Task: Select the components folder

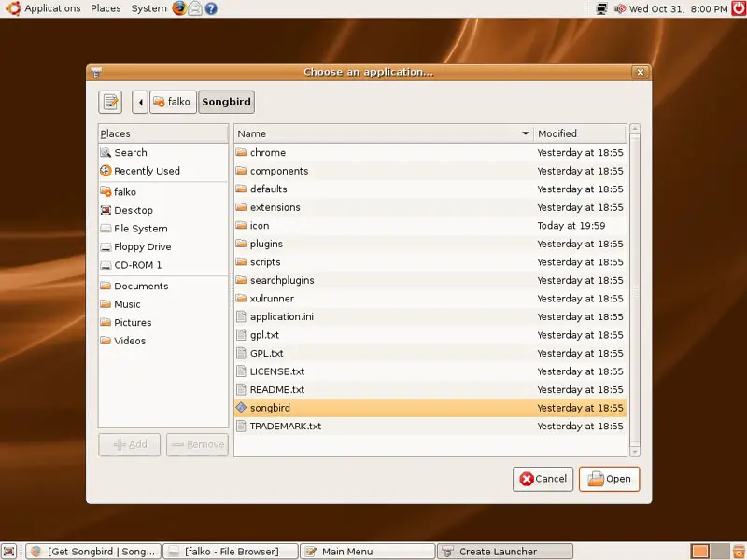Action: tap(430, 171)
